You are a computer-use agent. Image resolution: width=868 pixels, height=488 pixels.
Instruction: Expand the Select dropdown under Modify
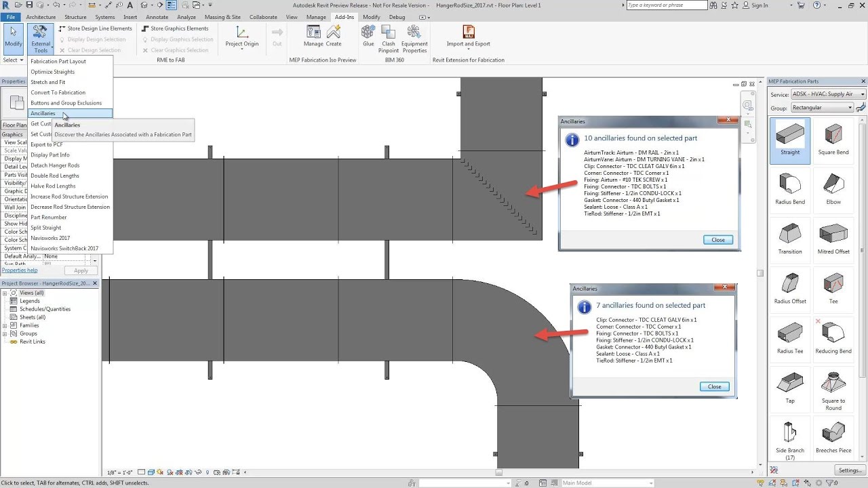13,60
